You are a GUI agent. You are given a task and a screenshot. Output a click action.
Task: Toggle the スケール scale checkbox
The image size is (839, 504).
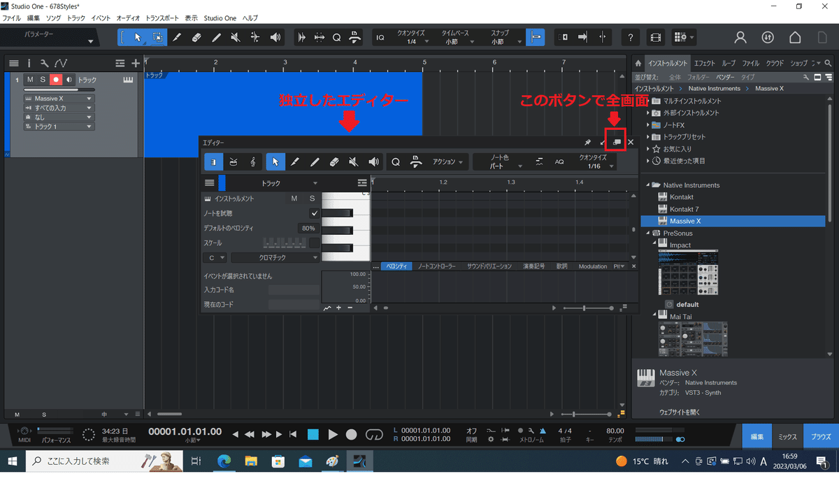point(315,243)
